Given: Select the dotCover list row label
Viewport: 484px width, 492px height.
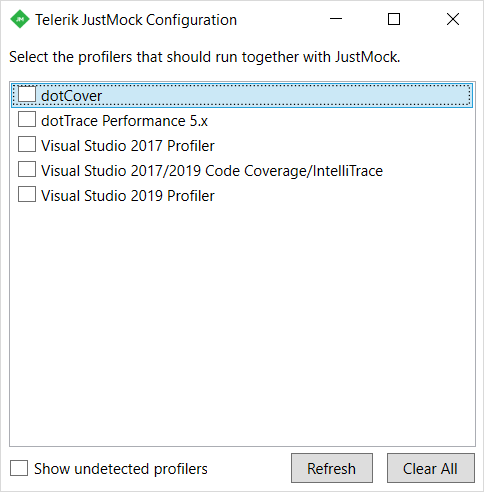Looking at the screenshot, I should pos(71,96).
